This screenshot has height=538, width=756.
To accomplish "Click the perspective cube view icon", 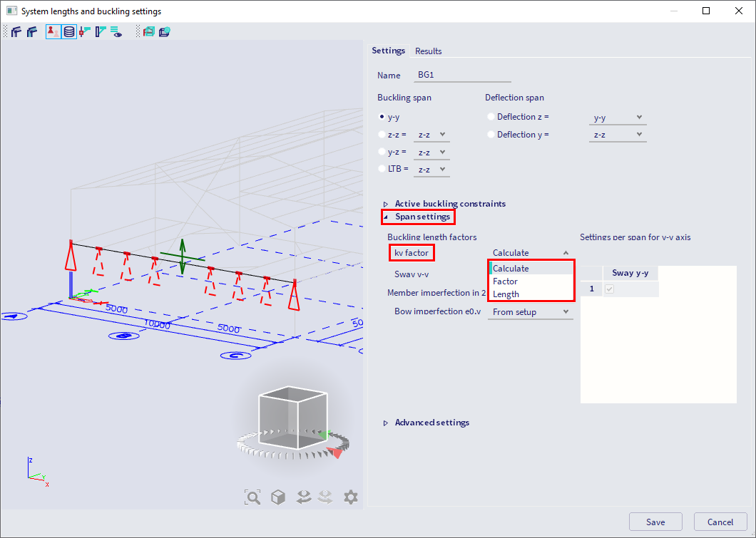I will pos(278,497).
